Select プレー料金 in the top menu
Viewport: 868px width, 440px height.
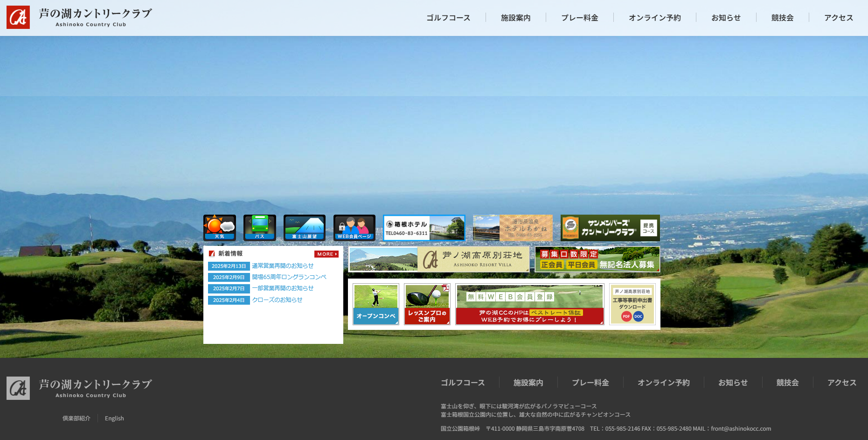(579, 18)
